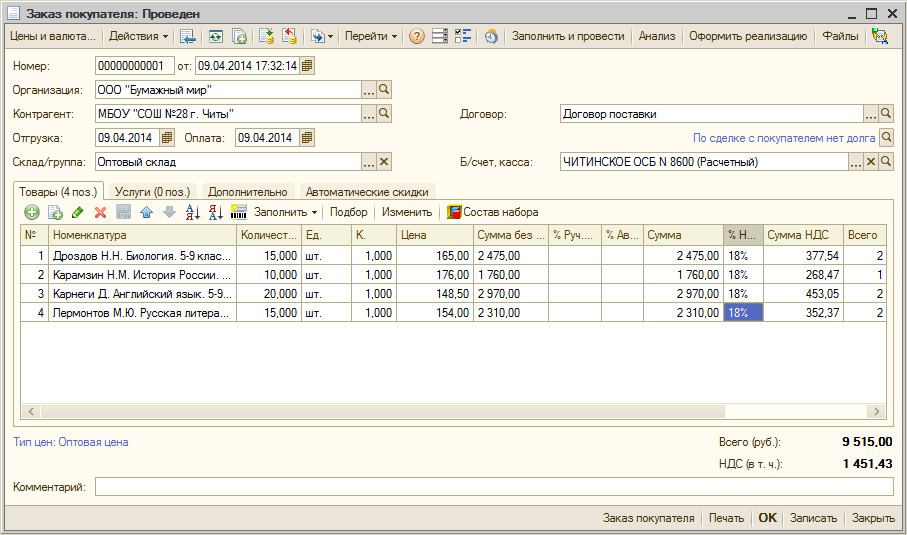Delete row using the red X icon

coord(101,212)
